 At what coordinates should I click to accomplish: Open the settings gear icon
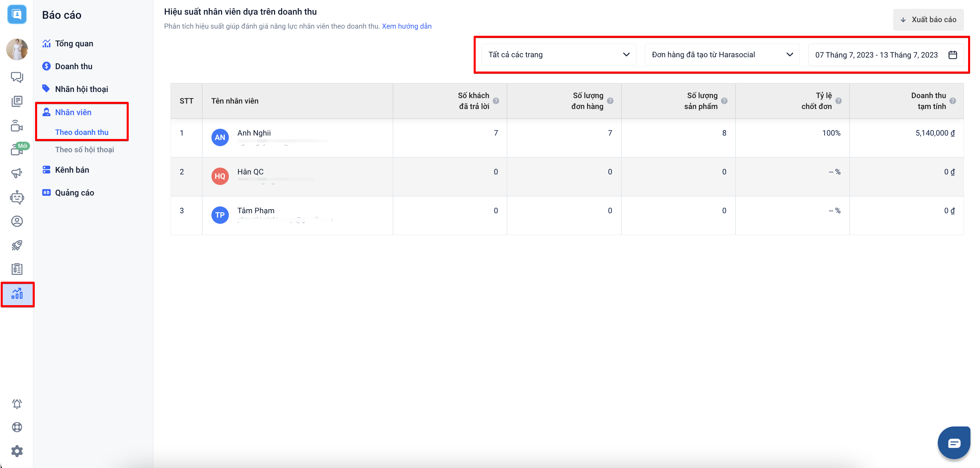click(17, 451)
